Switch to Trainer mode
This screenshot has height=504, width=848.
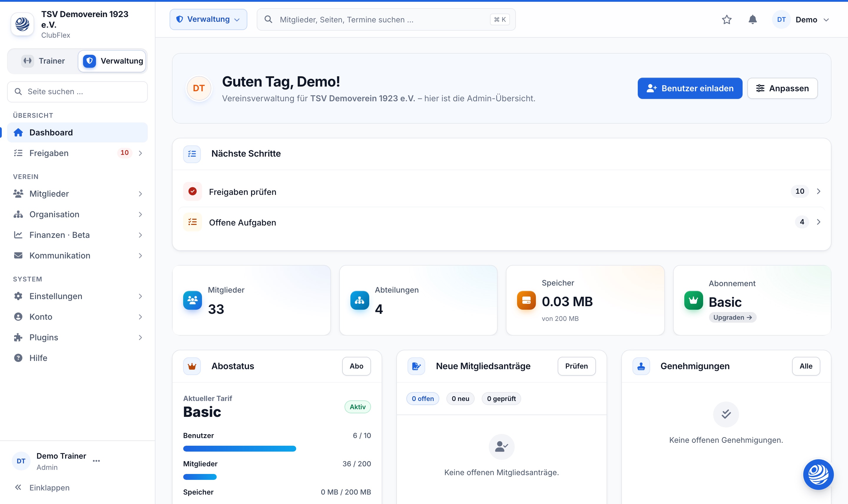click(43, 61)
